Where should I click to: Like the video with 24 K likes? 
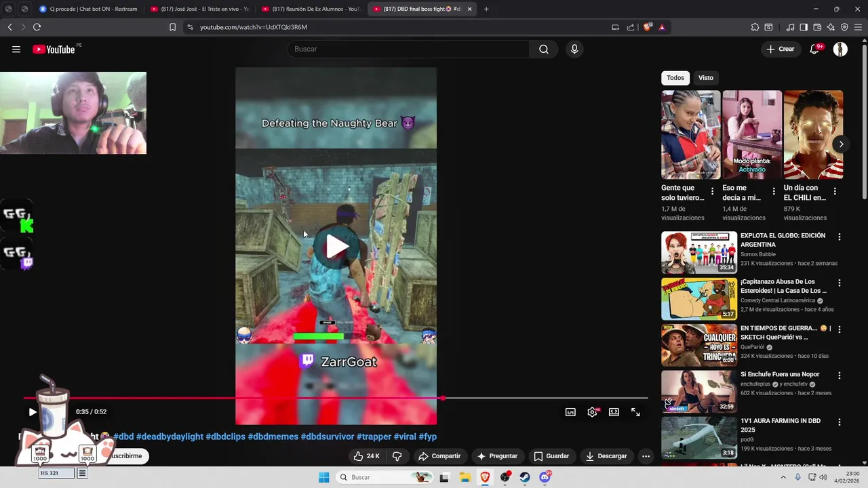tap(366, 456)
